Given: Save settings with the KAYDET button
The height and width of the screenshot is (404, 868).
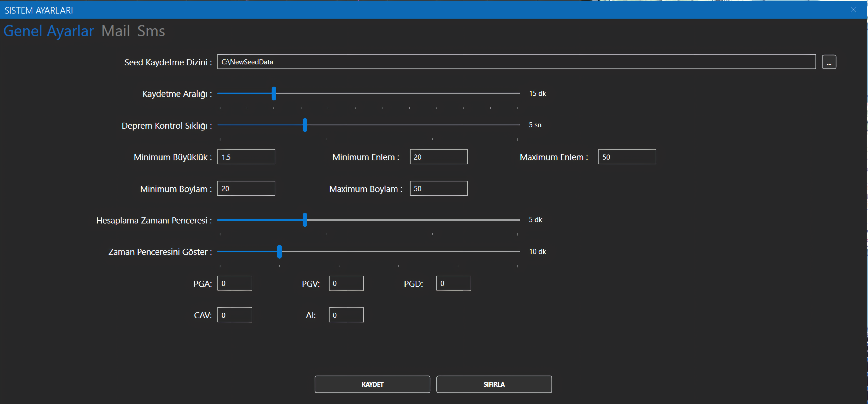Looking at the screenshot, I should (372, 384).
